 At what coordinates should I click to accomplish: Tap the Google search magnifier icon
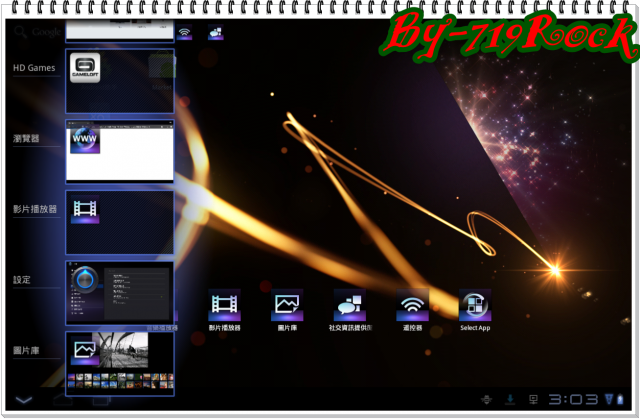coord(20,31)
